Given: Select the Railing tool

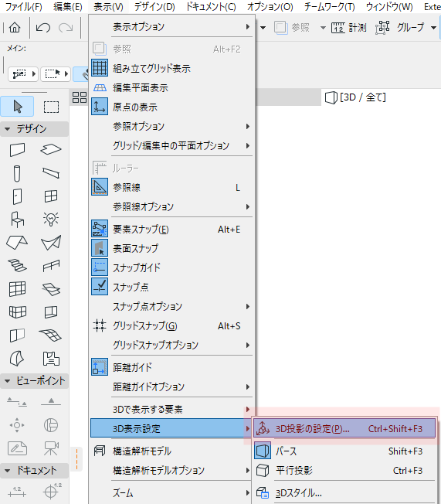Looking at the screenshot, I should (x=51, y=266).
